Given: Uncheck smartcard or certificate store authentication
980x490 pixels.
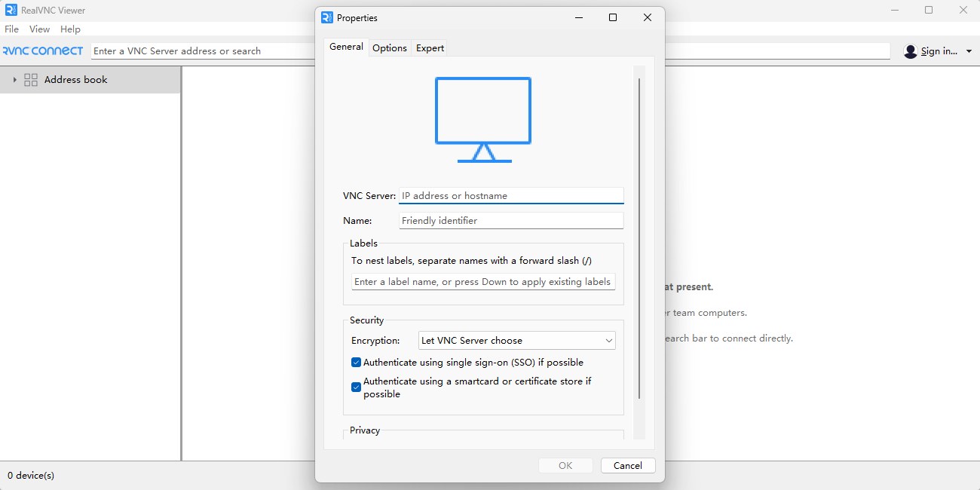Looking at the screenshot, I should (x=357, y=387).
